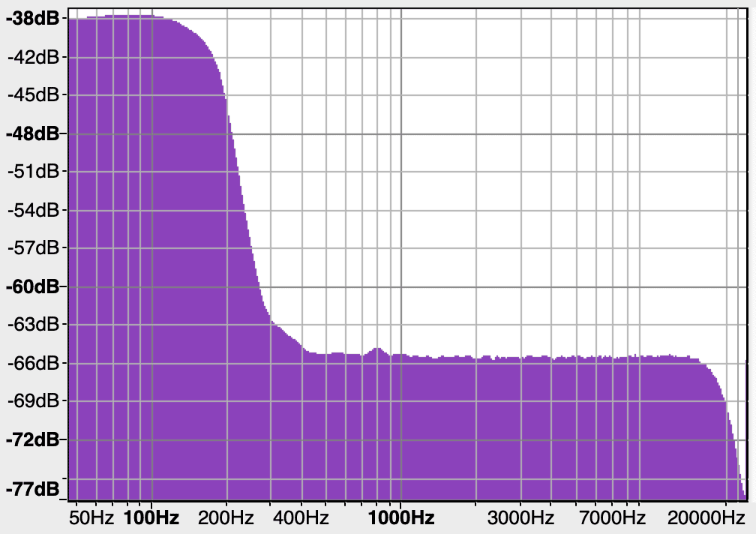Click the -69dB axis label
Image resolution: width=756 pixels, height=534 pixels.
click(33, 400)
